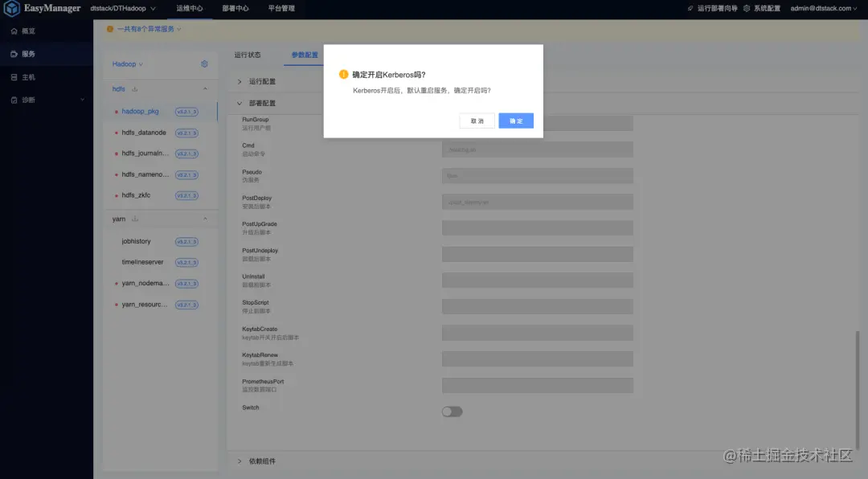
Task: Open the Hadoop product dropdown
Action: click(127, 64)
